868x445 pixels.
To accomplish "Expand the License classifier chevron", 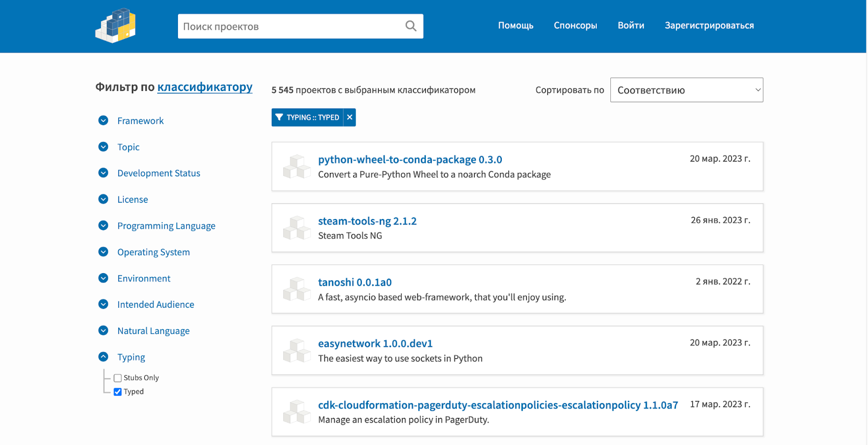I will click(103, 199).
